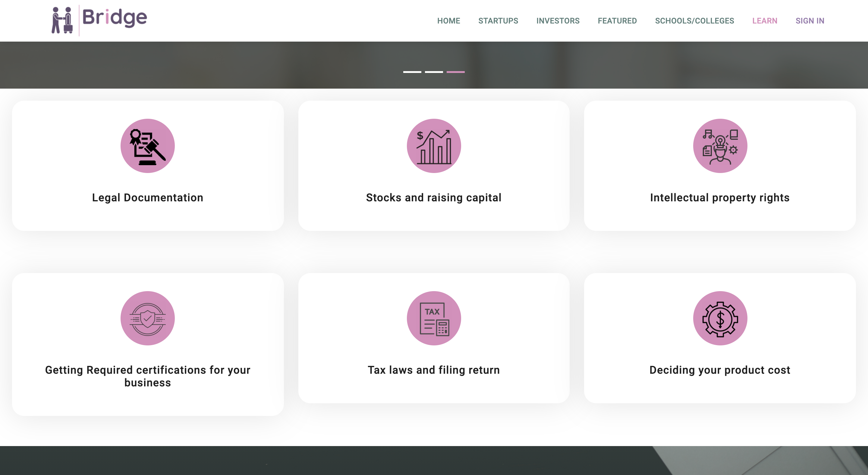
Task: Select the pink third carousel indicator
Action: [x=455, y=72]
